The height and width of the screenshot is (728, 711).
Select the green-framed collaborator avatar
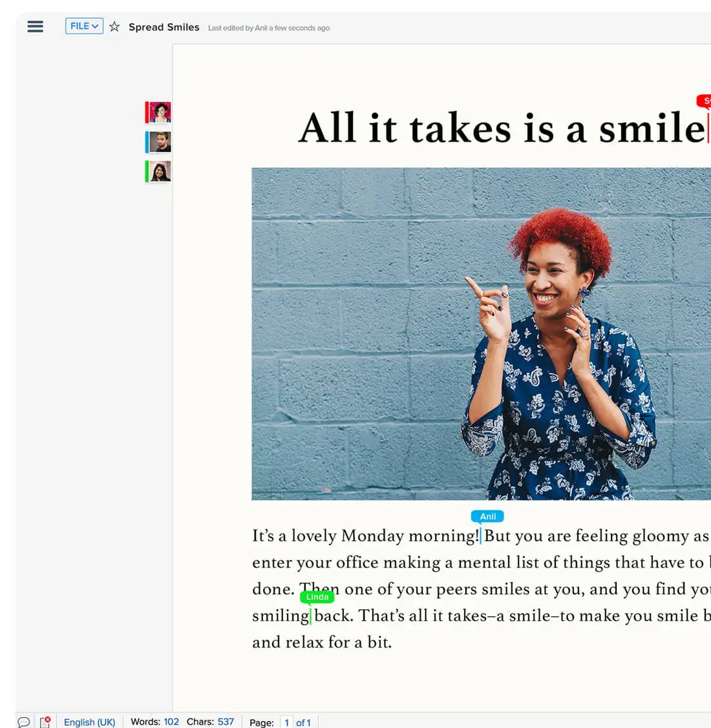158,171
